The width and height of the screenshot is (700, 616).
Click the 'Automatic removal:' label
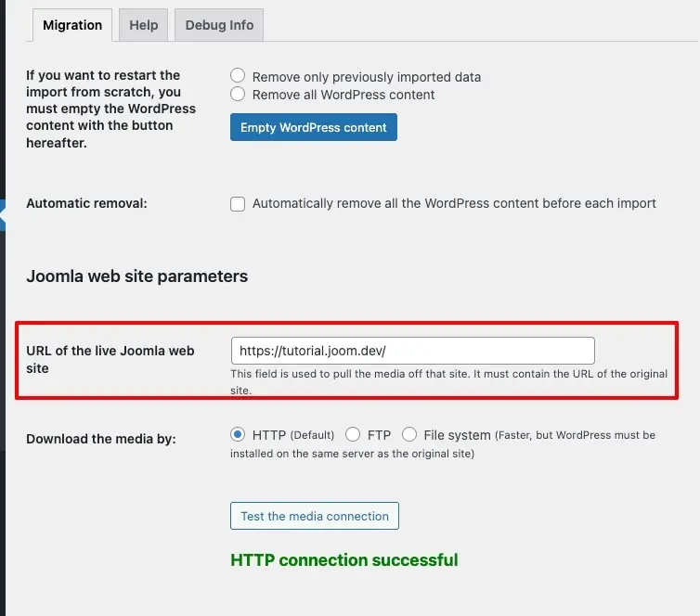pyautogui.click(x=86, y=203)
